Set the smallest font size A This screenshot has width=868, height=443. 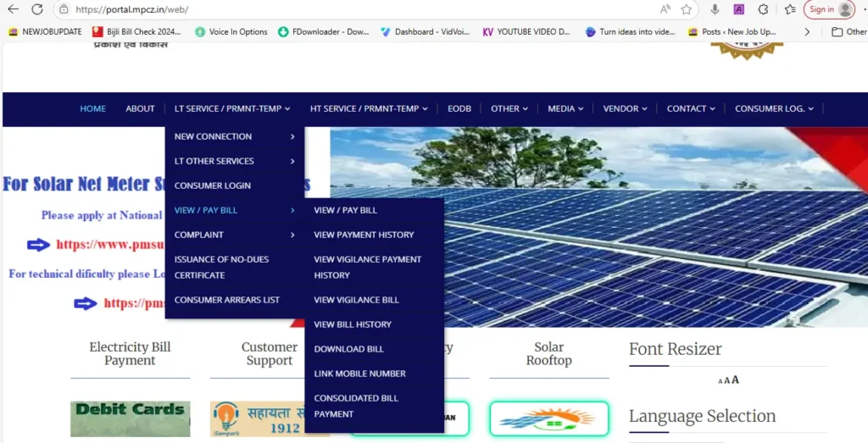click(x=721, y=381)
